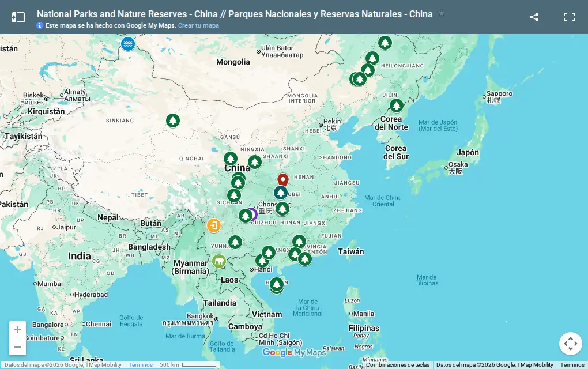
Task: Open the Términos link beside the scale bar
Action: tap(141, 365)
